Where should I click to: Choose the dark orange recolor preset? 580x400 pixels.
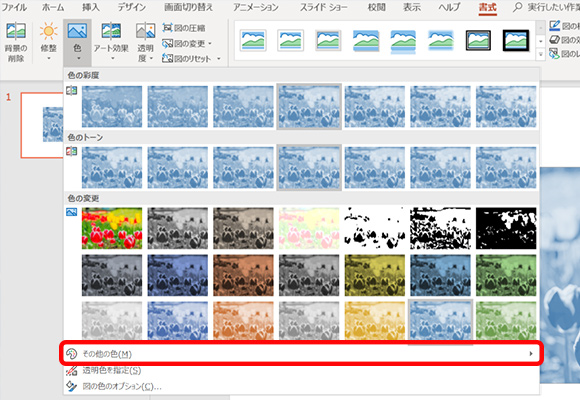pyautogui.click(x=243, y=275)
